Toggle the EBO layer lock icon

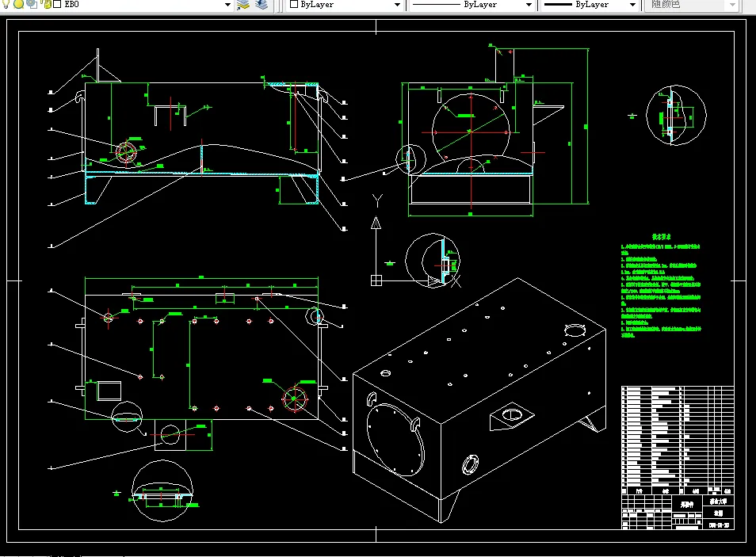(x=47, y=4)
